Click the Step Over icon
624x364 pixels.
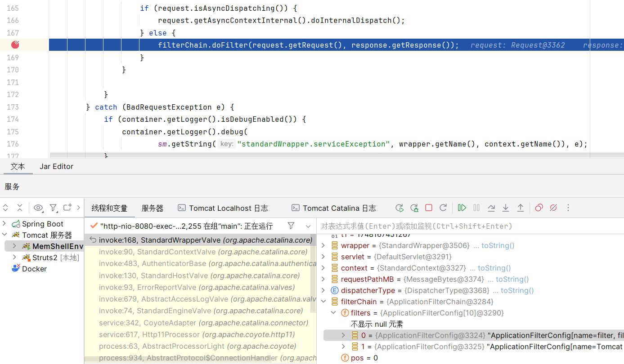pyautogui.click(x=491, y=208)
